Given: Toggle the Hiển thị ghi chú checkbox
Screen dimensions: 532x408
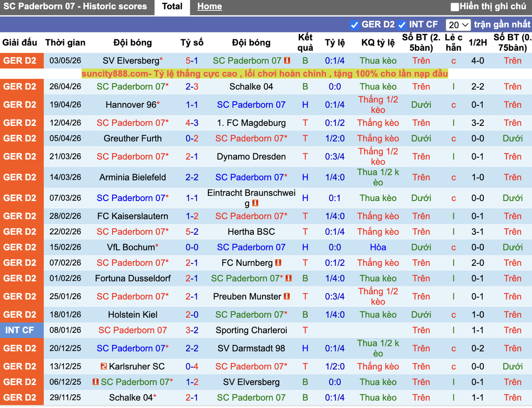Looking at the screenshot, I should (455, 7).
